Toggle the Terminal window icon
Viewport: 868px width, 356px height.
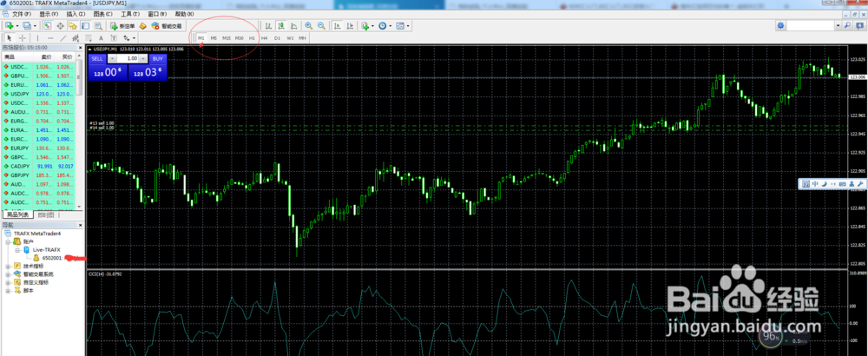pyautogui.click(x=85, y=25)
